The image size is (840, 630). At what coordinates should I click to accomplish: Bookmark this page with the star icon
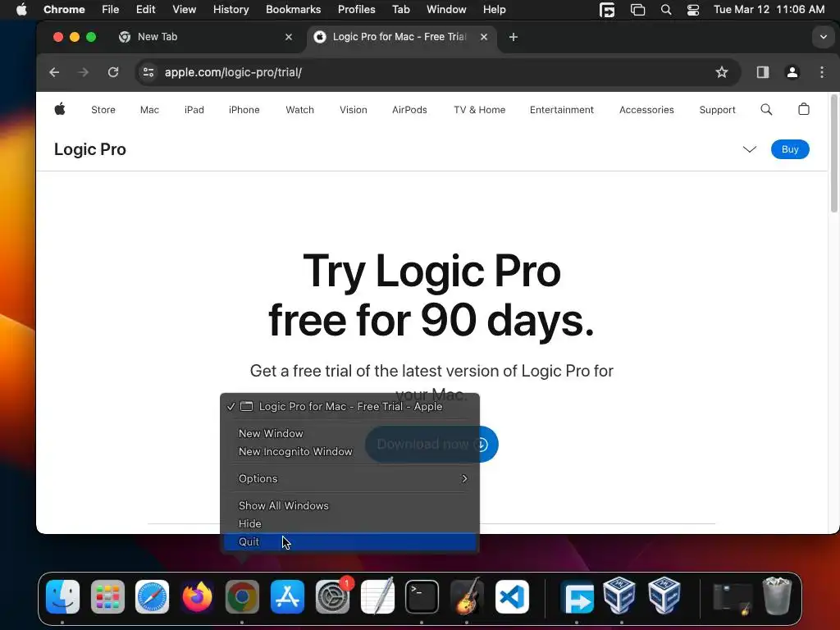(722, 72)
